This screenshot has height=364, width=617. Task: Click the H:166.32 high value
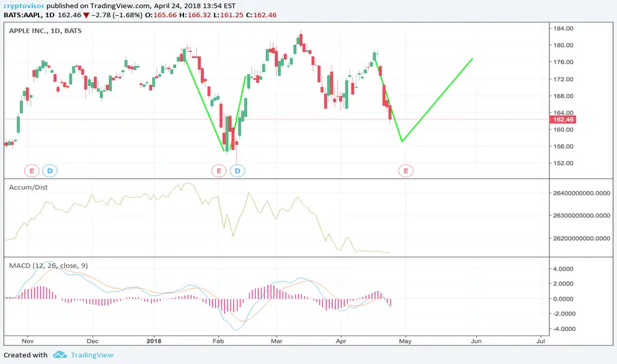pos(195,15)
